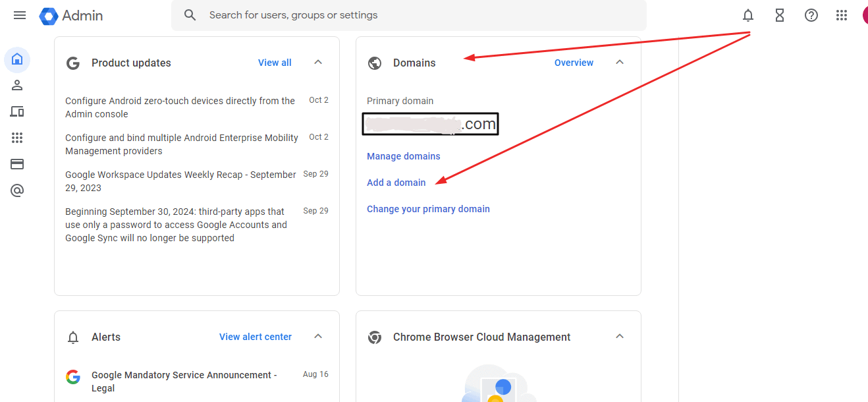Open Account at-sign icon in sidebar
The image size is (868, 402).
(x=17, y=190)
